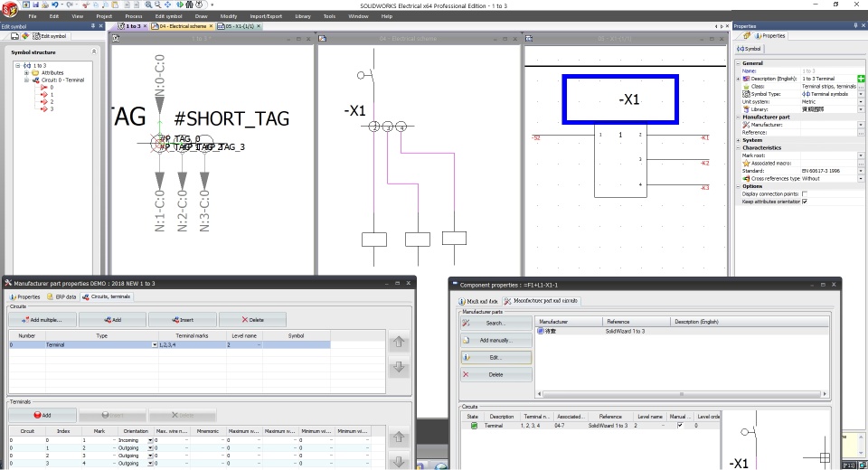Click the colorful icon beside the Edit symbol tab
Image resolution: width=868 pixels, height=470 pixels.
25,36
